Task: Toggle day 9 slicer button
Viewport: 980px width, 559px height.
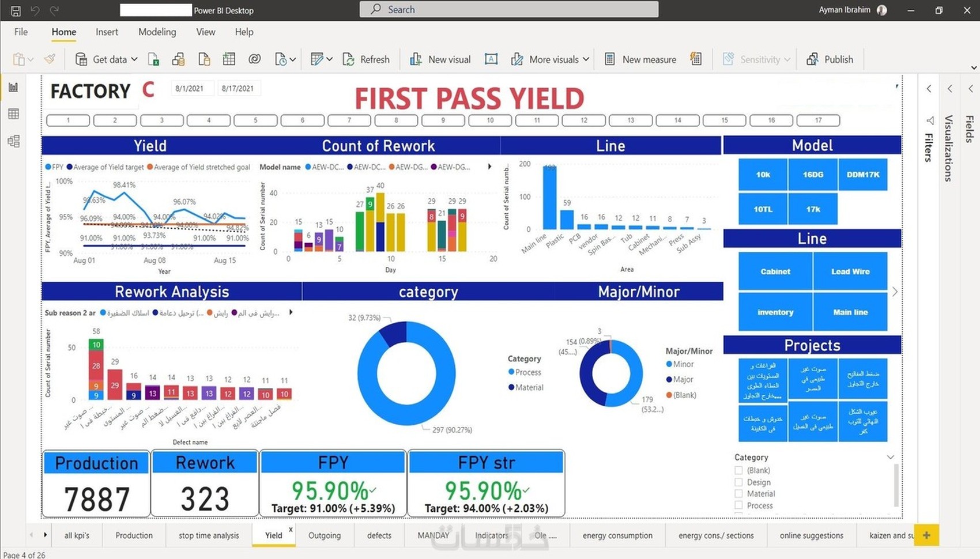Action: pyautogui.click(x=443, y=120)
